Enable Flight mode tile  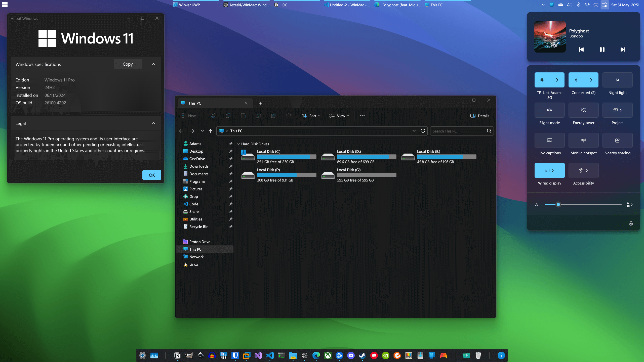pyautogui.click(x=549, y=110)
